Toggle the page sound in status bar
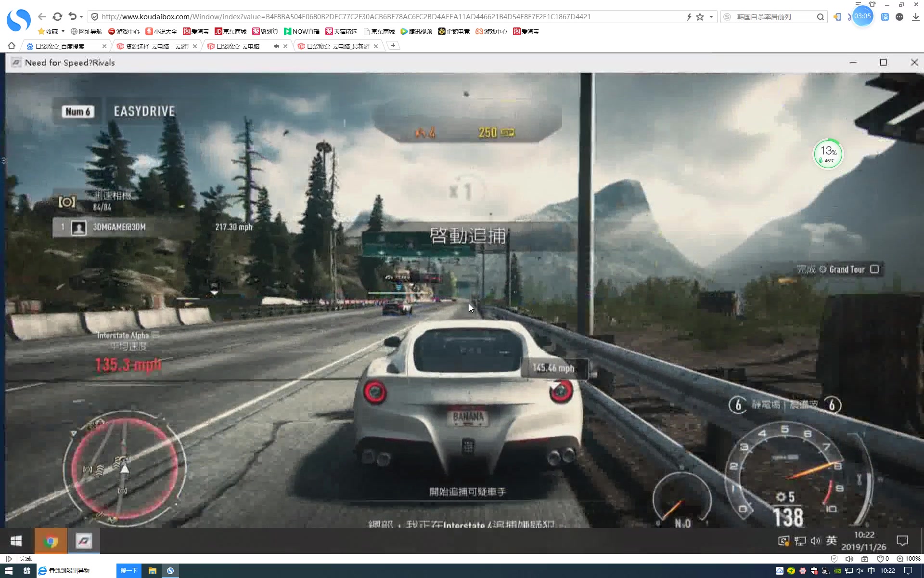924x578 pixels. 849,559
